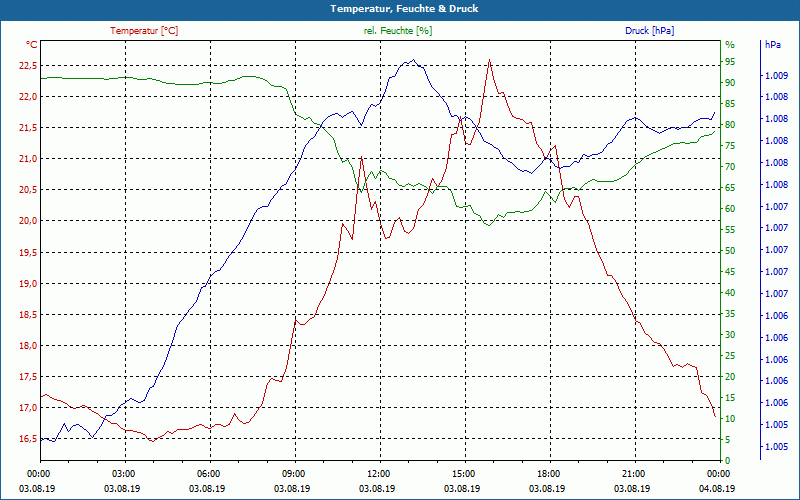The image size is (800, 500).
Task: Select the blue "Druck [hPa]" legend label
Action: coord(649,31)
